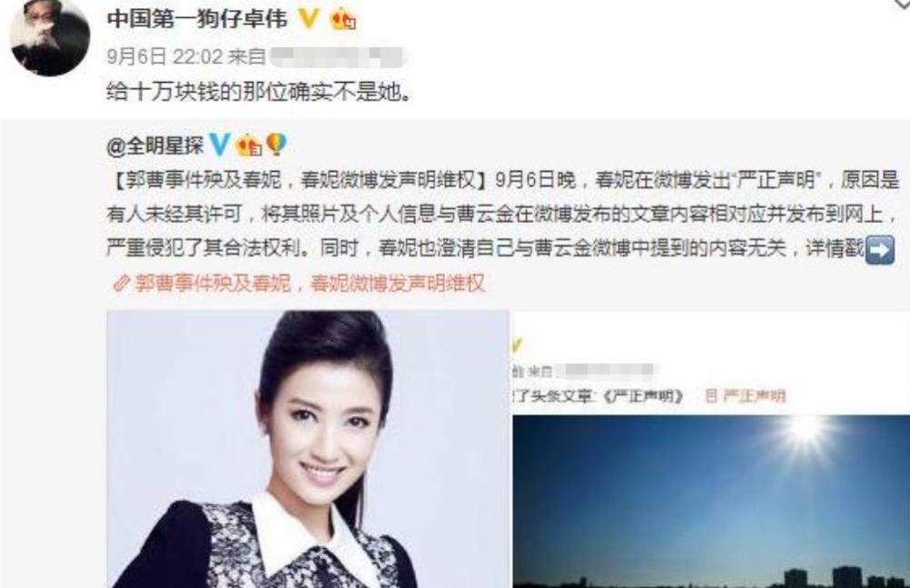Click the small yellow V in the right thumbnail
The image size is (910, 588).
click(516, 347)
